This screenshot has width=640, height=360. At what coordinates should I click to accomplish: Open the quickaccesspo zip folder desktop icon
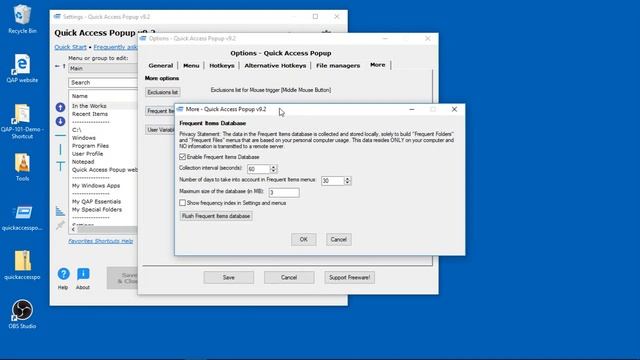pyautogui.click(x=22, y=265)
